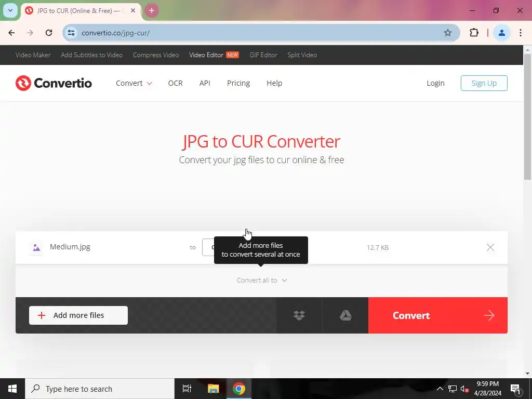
Task: Open the API menu item
Action: [x=205, y=83]
